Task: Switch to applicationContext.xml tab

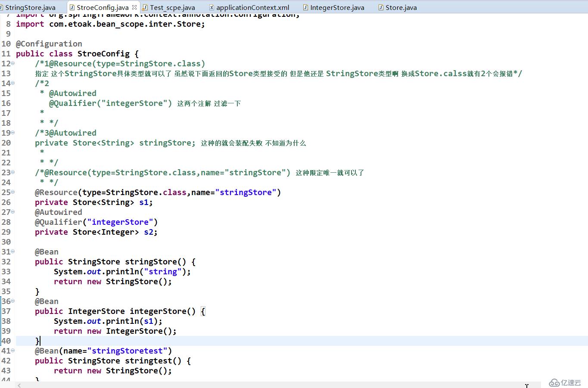Action: pos(252,7)
